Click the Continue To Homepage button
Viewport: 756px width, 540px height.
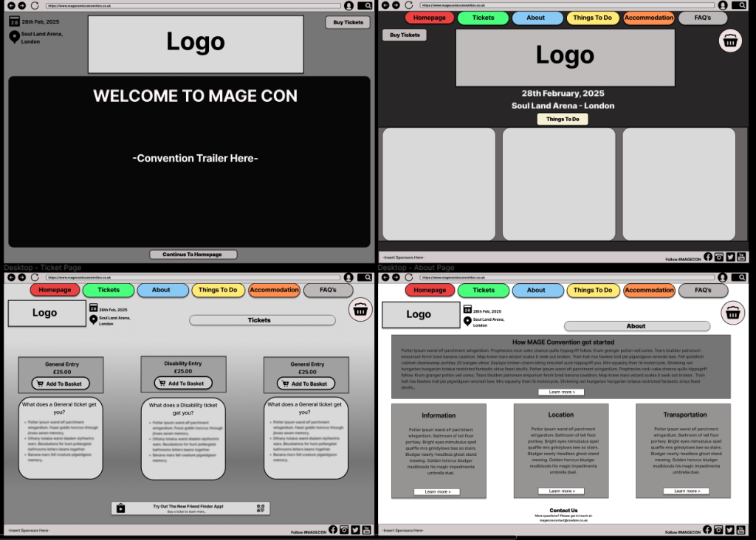[x=193, y=255]
